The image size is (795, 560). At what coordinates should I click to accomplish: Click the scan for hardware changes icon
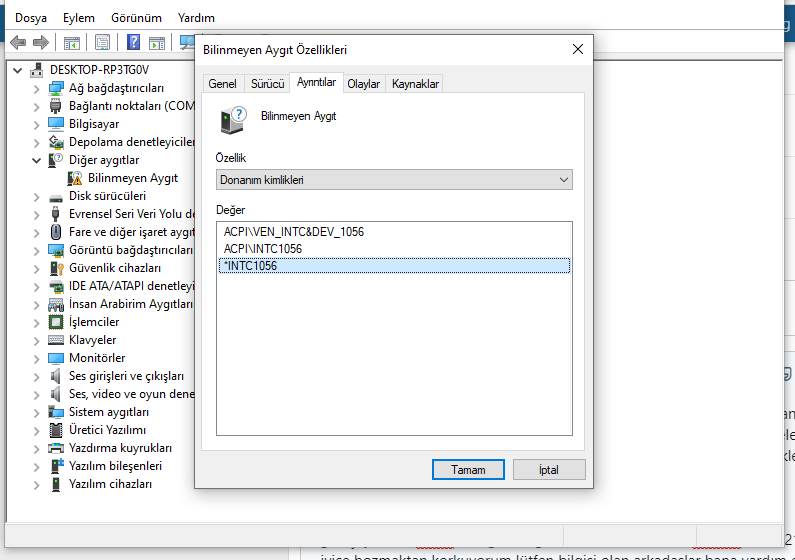coord(187,43)
